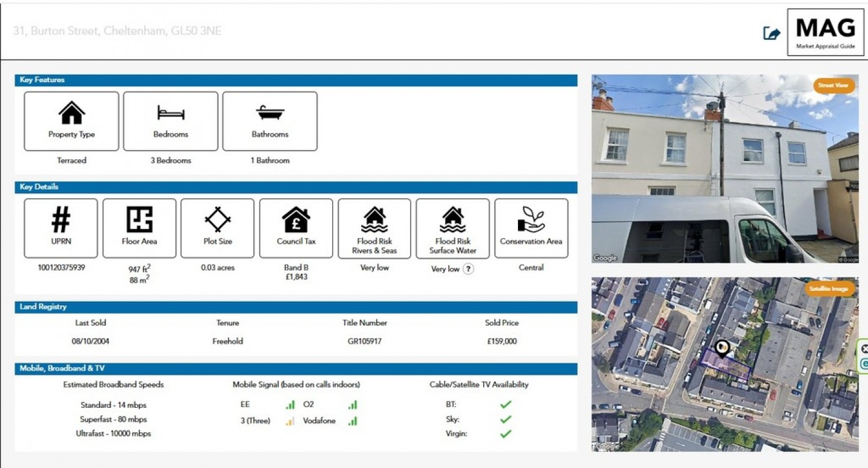Open the Floor Area floorplan icon tile
The image size is (868, 468).
139,228
